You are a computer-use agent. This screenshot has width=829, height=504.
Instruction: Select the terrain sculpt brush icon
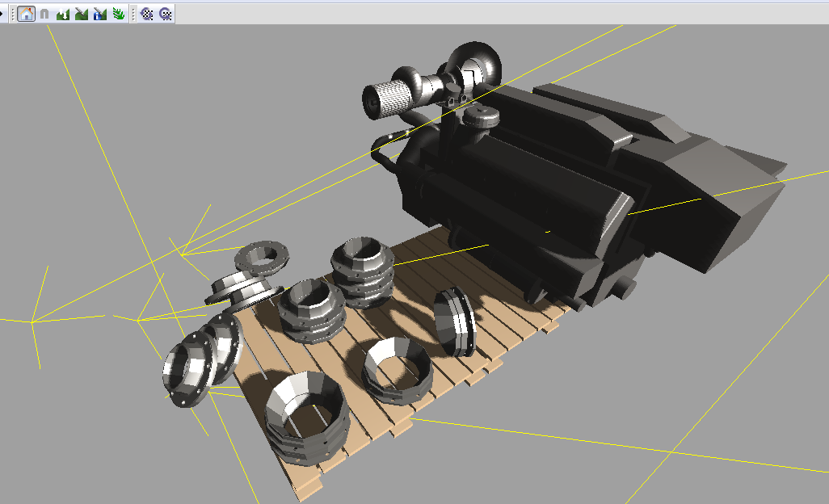(x=82, y=14)
